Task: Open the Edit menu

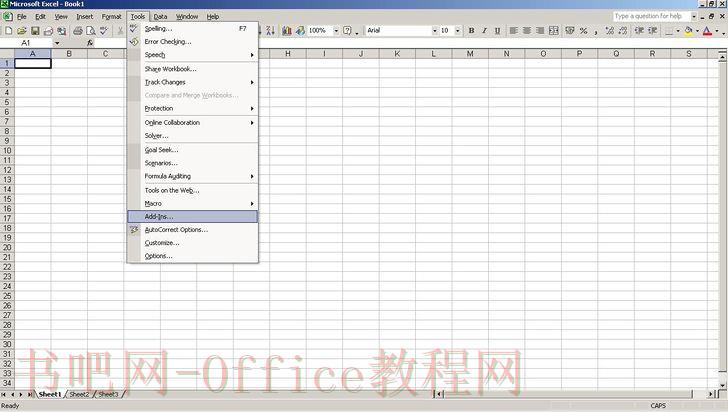Action: 40,17
